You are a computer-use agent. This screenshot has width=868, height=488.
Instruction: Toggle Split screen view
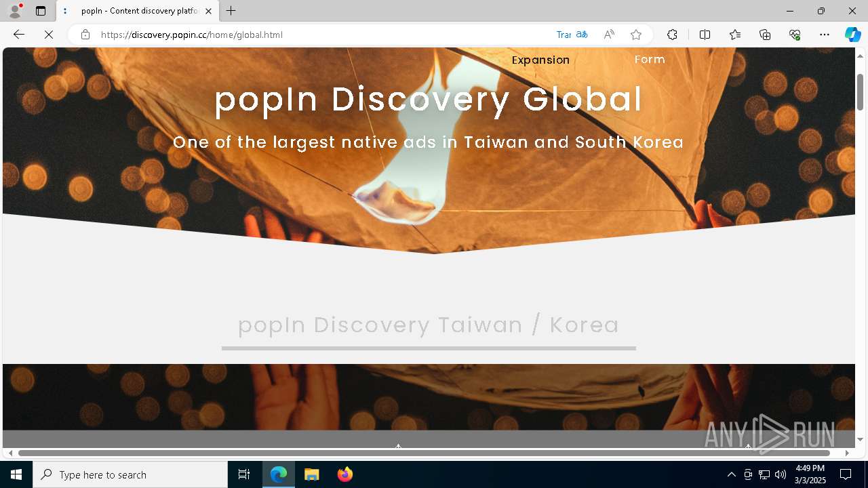coord(705,35)
